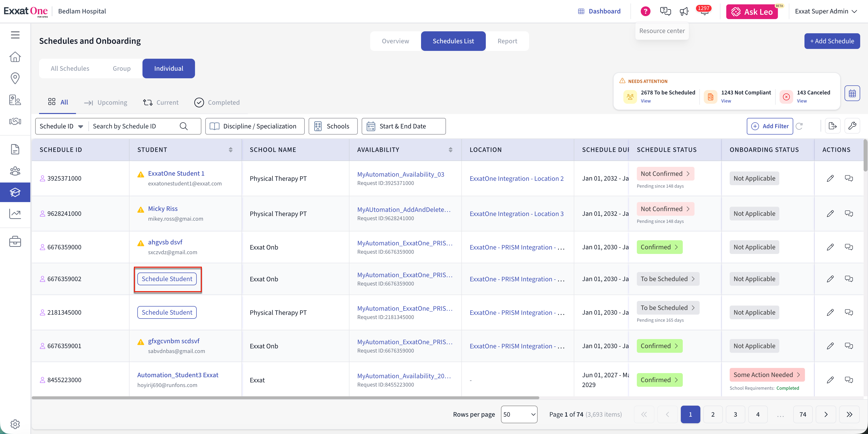The image size is (868, 434).
Task: Click the home icon in sidebar
Action: [15, 57]
